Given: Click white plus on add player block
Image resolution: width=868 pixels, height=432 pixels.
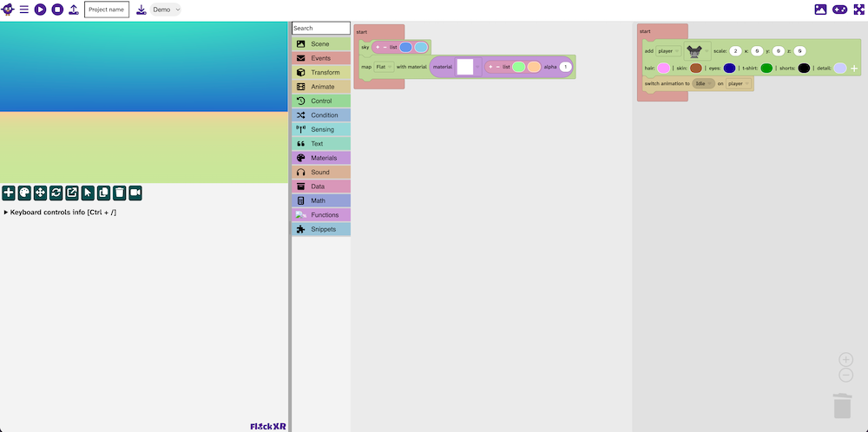Looking at the screenshot, I should coord(854,69).
